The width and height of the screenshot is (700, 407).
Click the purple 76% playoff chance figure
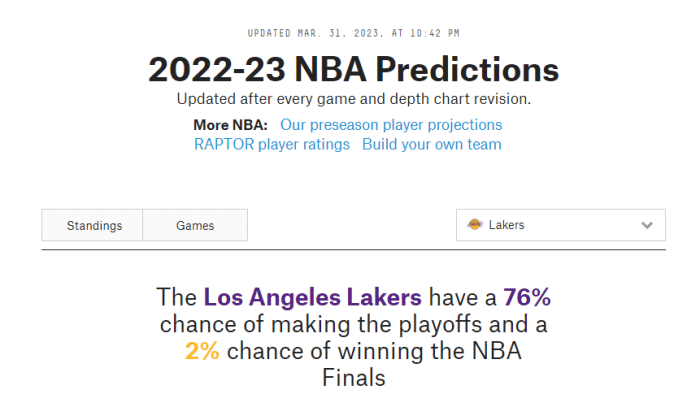coord(526,297)
